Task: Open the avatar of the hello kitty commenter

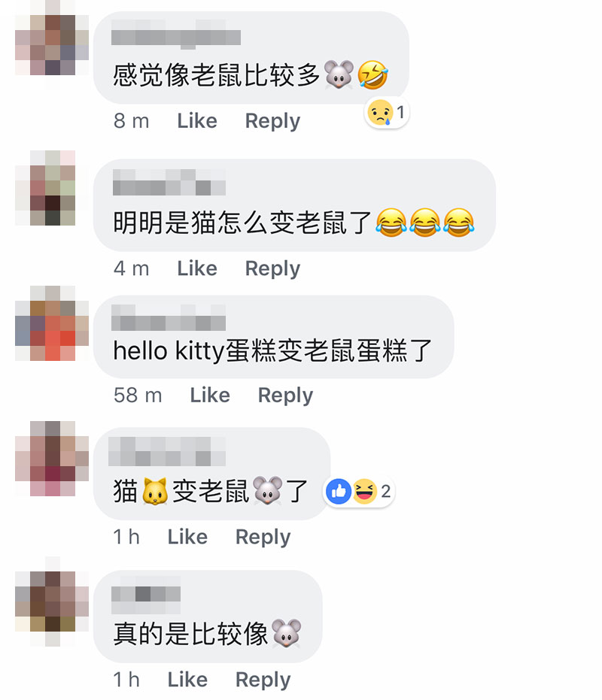Action: point(52,323)
